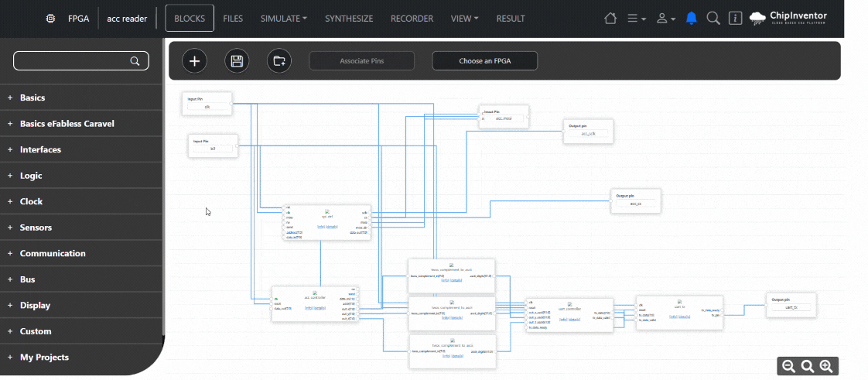Open info link of spi_ctrl block
Screen dimensions: 868x380
tap(321, 227)
